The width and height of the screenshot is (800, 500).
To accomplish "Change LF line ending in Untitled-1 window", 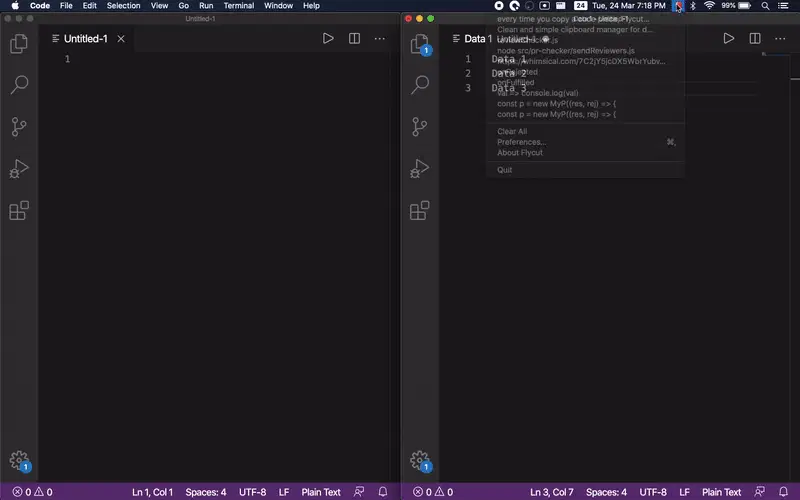I will pyautogui.click(x=284, y=492).
